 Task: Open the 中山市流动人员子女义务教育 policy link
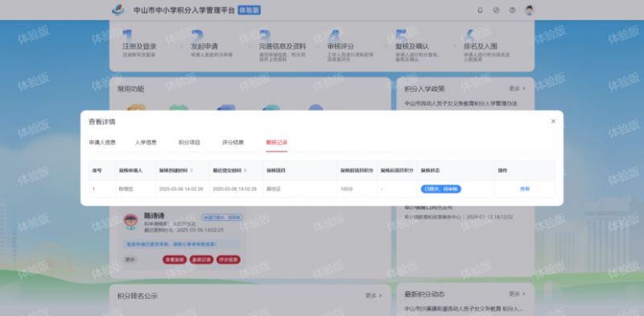[460, 103]
